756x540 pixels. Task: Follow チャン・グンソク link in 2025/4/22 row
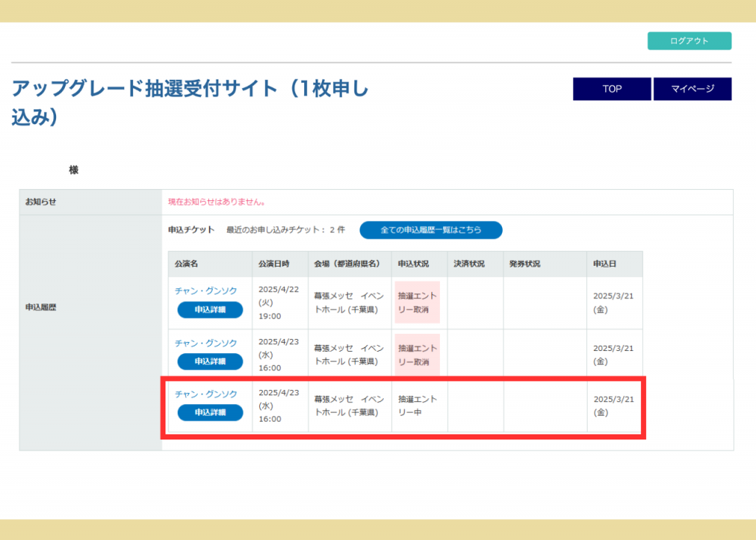coord(206,290)
